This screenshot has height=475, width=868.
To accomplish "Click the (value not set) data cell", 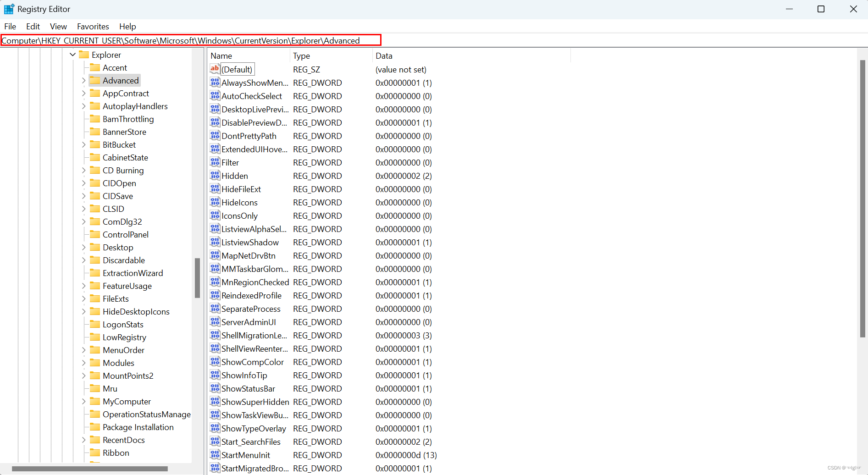I will point(401,69).
